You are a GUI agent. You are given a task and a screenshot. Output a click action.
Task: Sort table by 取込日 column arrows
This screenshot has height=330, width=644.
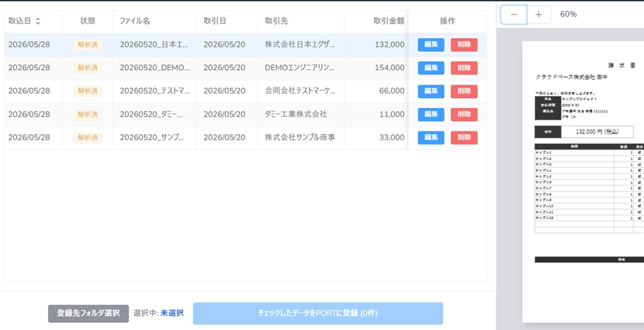point(38,21)
